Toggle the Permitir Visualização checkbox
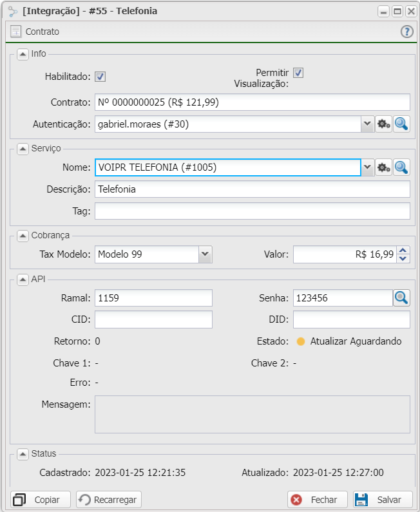This screenshot has width=420, height=512. point(298,73)
